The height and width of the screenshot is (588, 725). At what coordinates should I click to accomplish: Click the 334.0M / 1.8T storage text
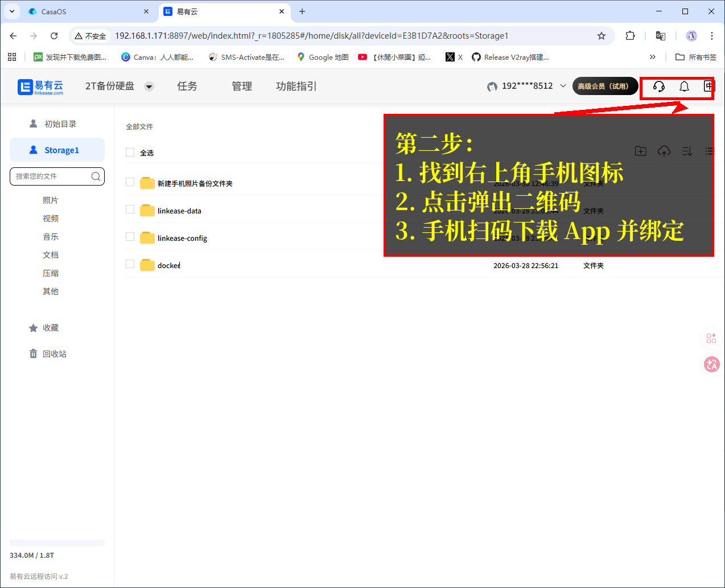click(x=32, y=556)
